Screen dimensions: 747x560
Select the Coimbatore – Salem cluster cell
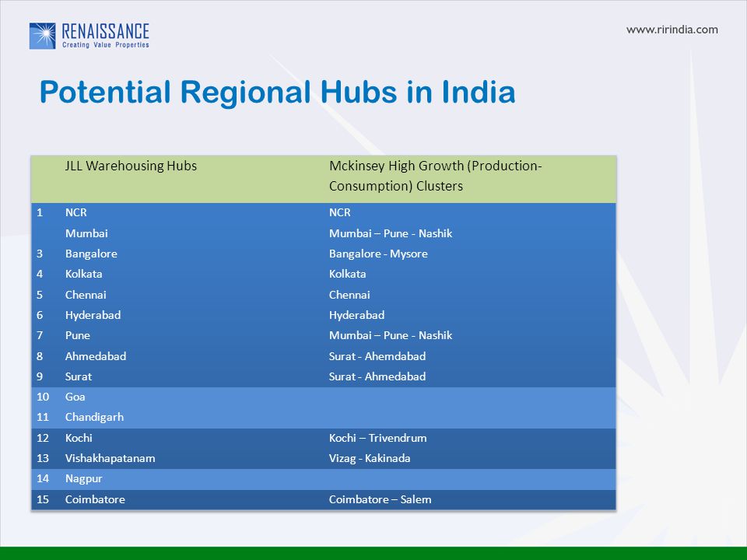coord(381,499)
